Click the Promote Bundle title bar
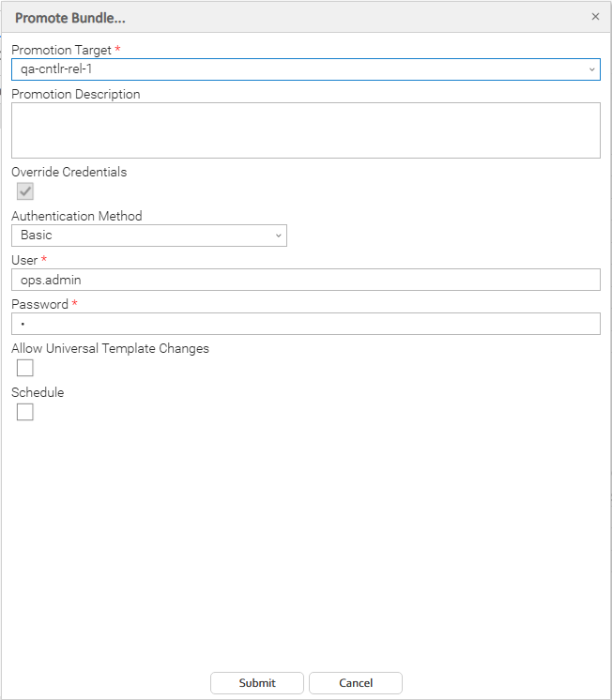612x700 pixels. [282, 17]
